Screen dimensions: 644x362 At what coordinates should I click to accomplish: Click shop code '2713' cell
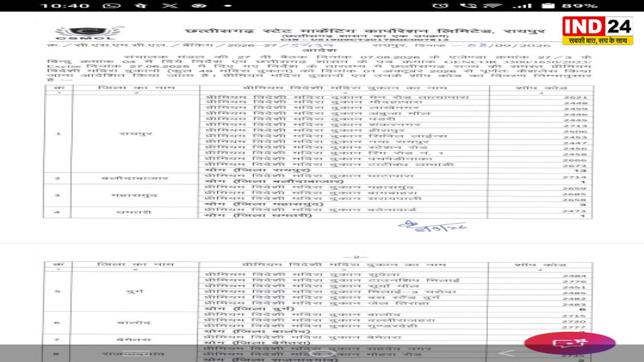coord(575,126)
